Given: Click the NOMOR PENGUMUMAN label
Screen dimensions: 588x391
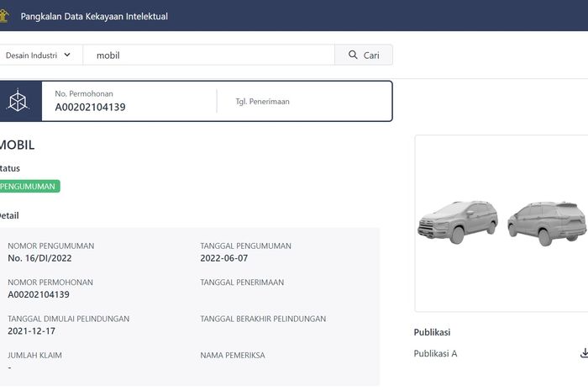Looking at the screenshot, I should pos(51,246).
